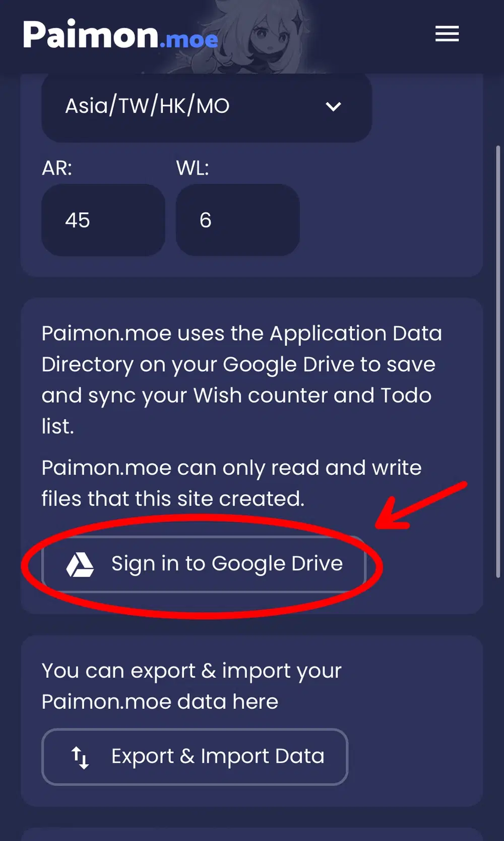
Task: Click the WL: label
Action: [193, 168]
